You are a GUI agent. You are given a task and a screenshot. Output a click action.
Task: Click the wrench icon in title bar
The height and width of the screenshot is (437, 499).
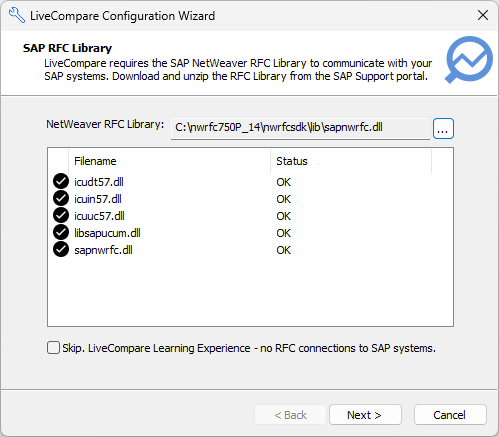[x=17, y=15]
